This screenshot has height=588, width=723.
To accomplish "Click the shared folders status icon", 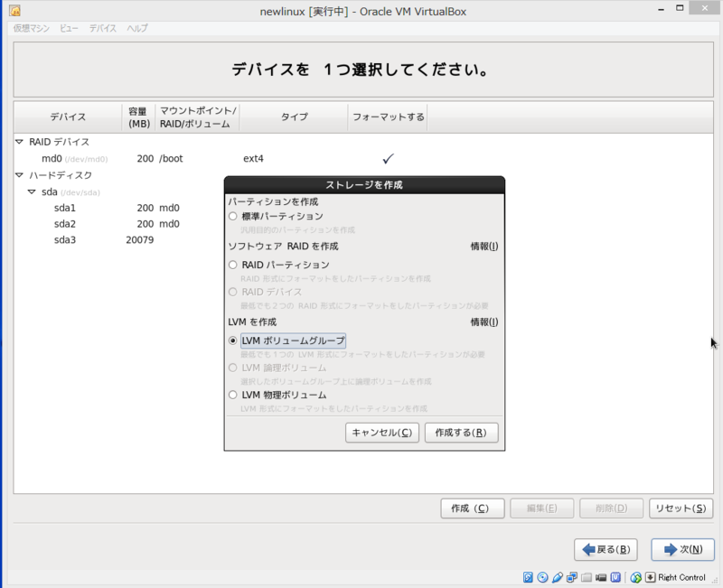I will [587, 577].
